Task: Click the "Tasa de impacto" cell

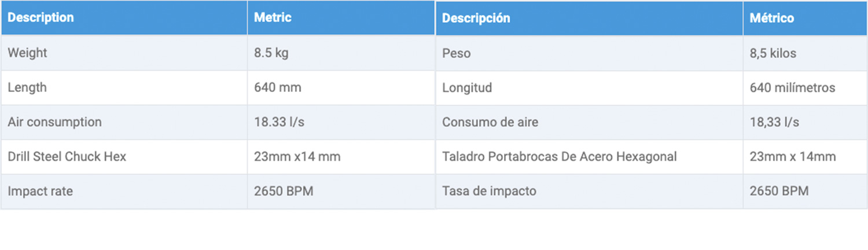Action: click(489, 191)
